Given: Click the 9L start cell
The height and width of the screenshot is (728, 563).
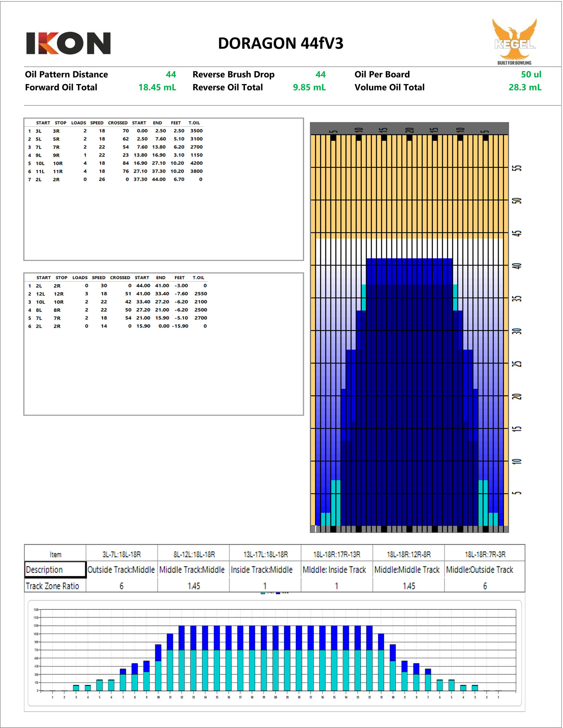Looking at the screenshot, I should click(39, 155).
